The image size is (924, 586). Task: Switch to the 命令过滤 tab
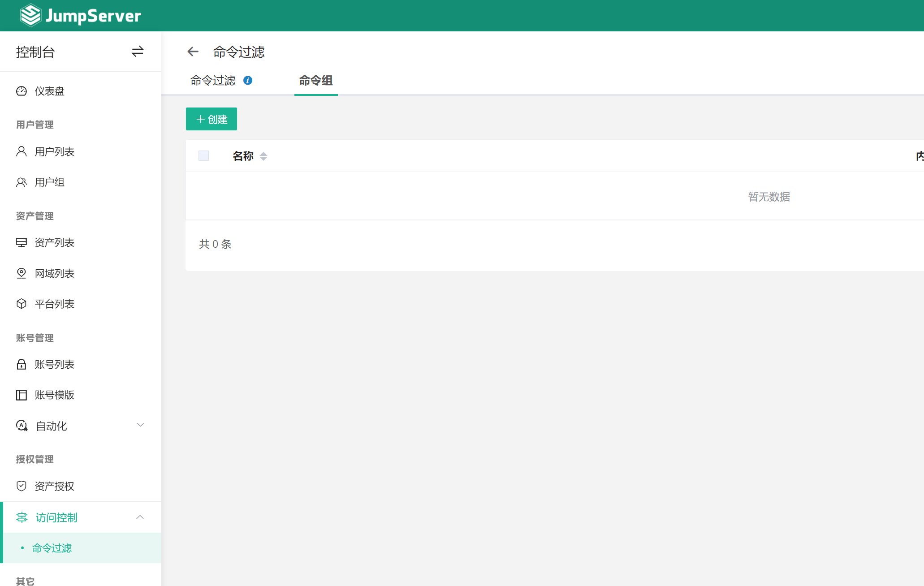(213, 81)
